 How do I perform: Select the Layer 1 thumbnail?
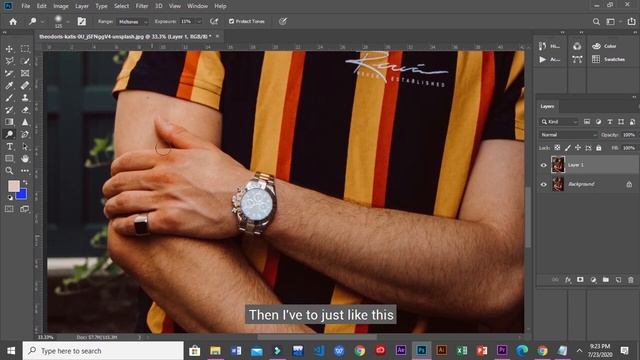coord(558,164)
